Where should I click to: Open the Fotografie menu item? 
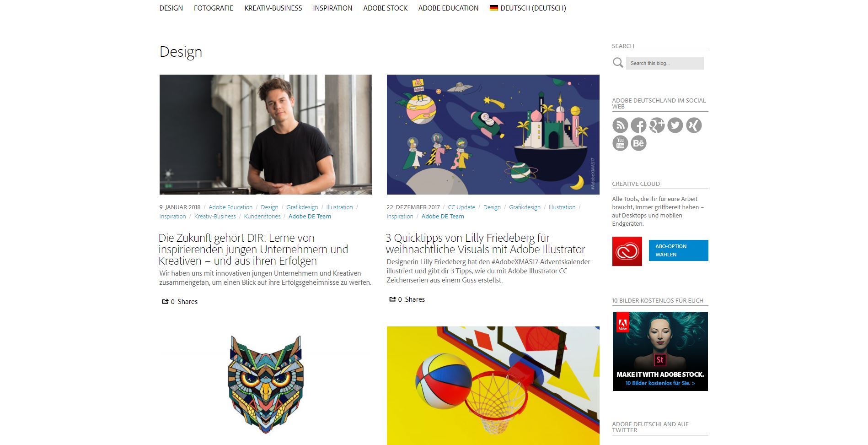pos(214,8)
